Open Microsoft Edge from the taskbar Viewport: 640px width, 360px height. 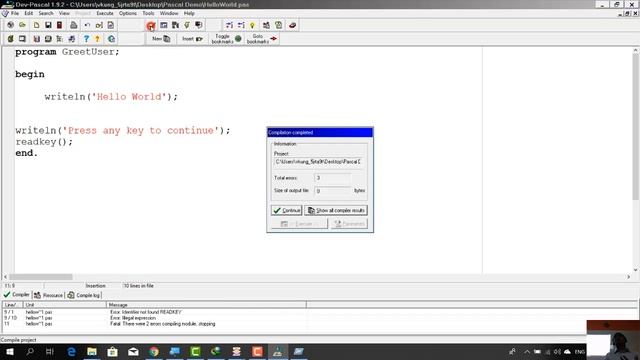[x=71, y=351]
